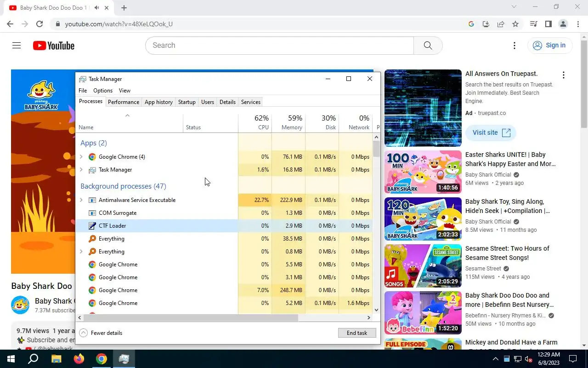Click the Task Manager horizontal scrollbar thumb
Screen dimensions: 588x368
click(191, 317)
